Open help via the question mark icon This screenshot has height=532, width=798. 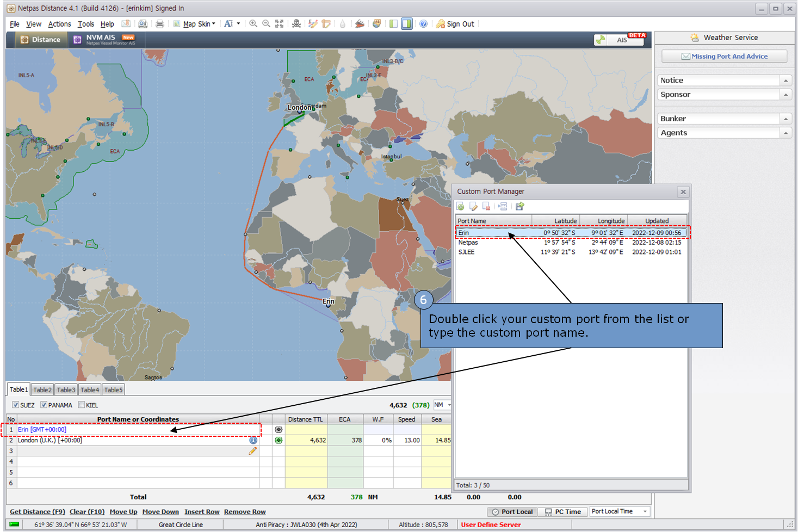[x=423, y=23]
